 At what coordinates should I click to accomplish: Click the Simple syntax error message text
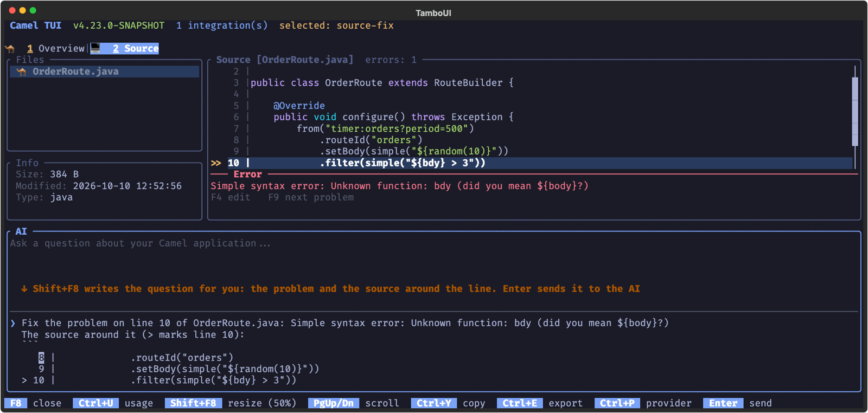coord(399,186)
